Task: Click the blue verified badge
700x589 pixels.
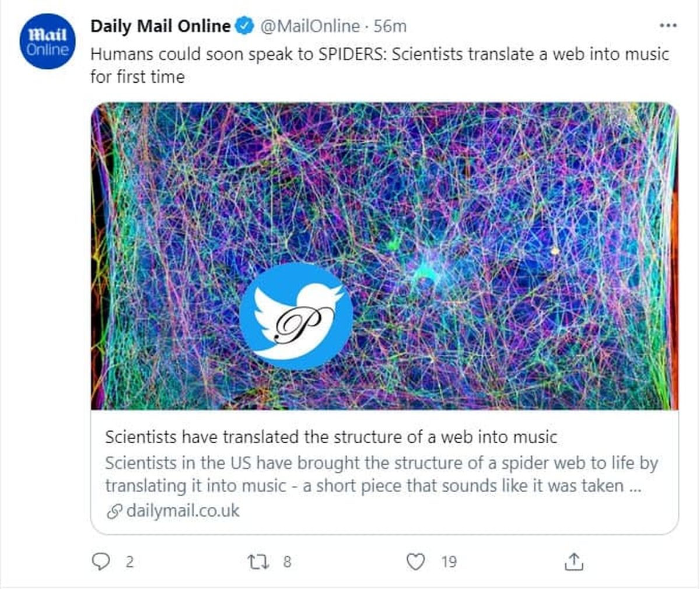Action: tap(244, 26)
